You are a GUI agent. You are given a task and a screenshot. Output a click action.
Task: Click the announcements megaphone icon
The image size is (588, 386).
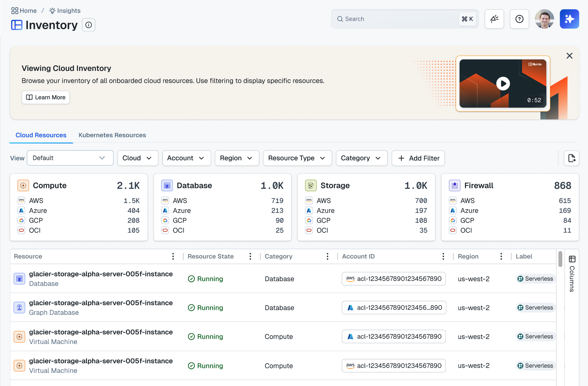pos(494,19)
